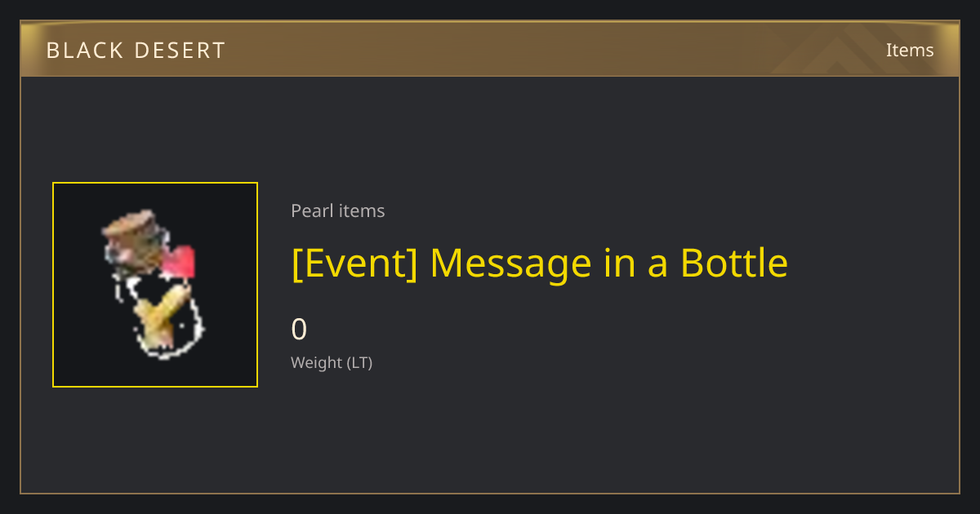The height and width of the screenshot is (514, 980).
Task: Click the [Event] Message in a Bottle title
Action: coord(540,264)
